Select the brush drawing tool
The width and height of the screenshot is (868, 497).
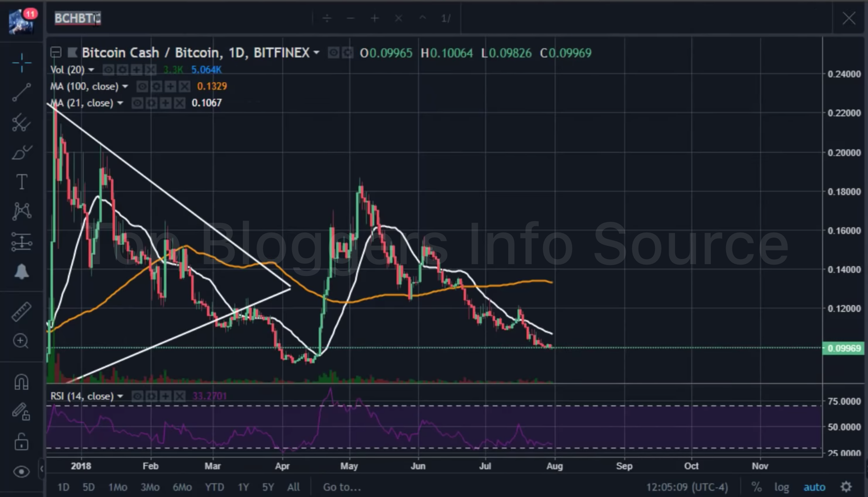click(22, 153)
